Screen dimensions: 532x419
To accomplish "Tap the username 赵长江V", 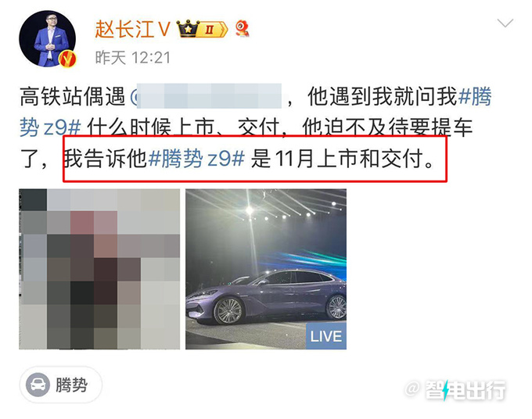I will (x=132, y=29).
